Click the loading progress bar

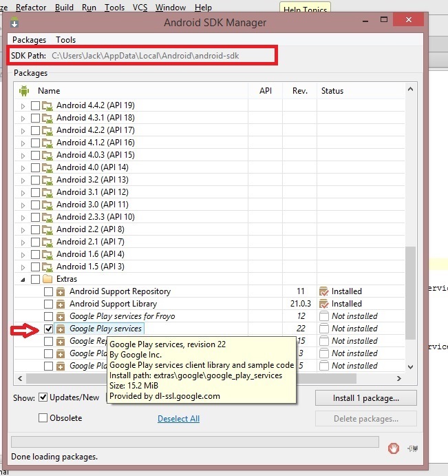point(195,442)
